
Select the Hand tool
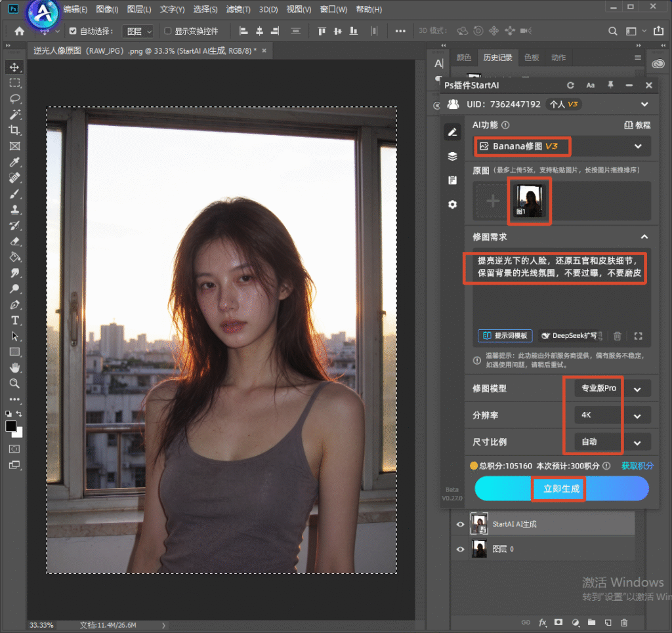[14, 367]
